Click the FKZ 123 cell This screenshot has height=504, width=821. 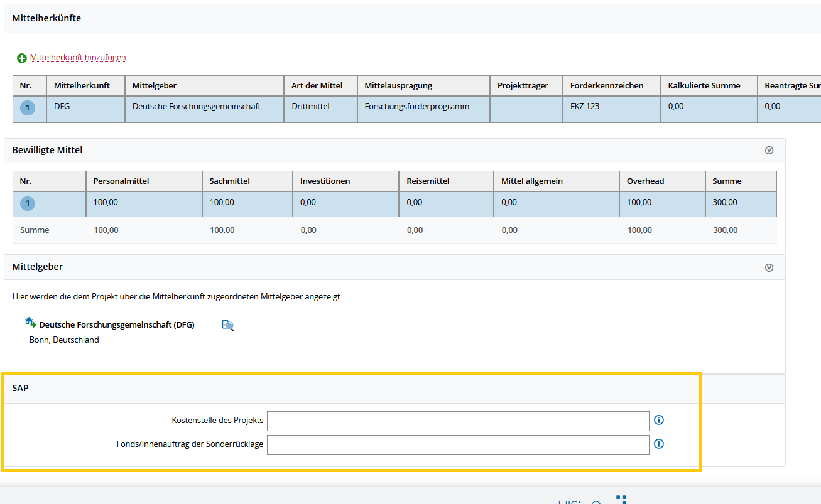584,107
